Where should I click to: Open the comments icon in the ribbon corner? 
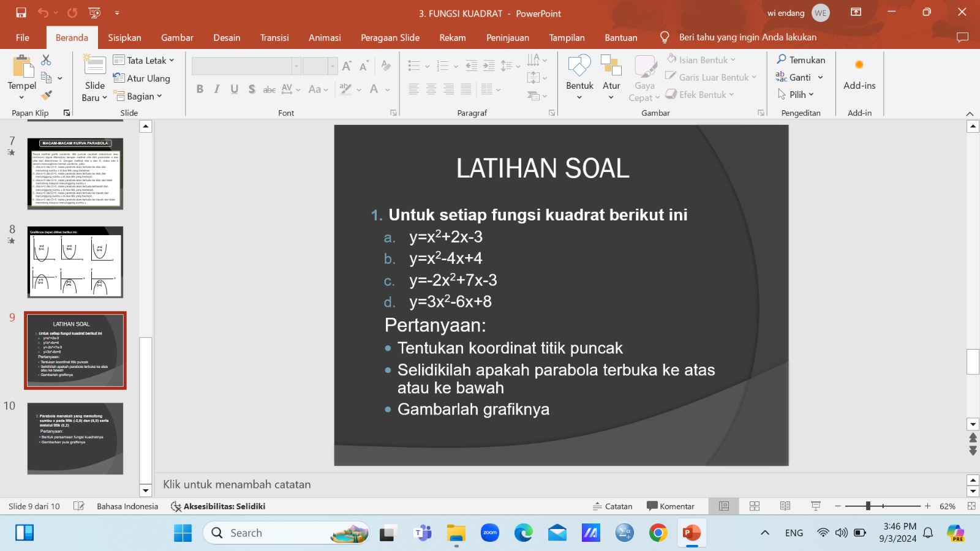point(962,37)
